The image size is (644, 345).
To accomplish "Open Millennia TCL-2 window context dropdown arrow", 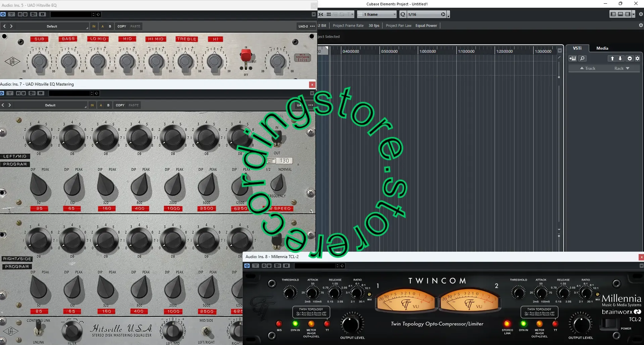I will click(642, 266).
